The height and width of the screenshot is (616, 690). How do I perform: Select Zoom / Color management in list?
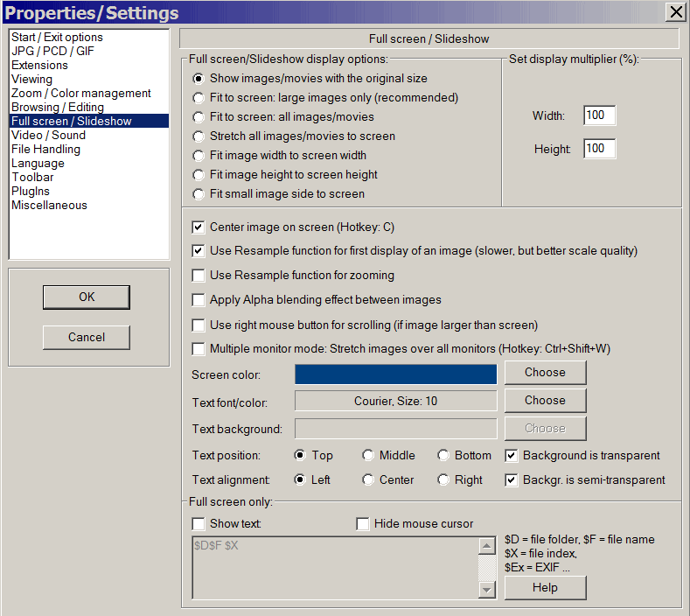pyautogui.click(x=81, y=94)
